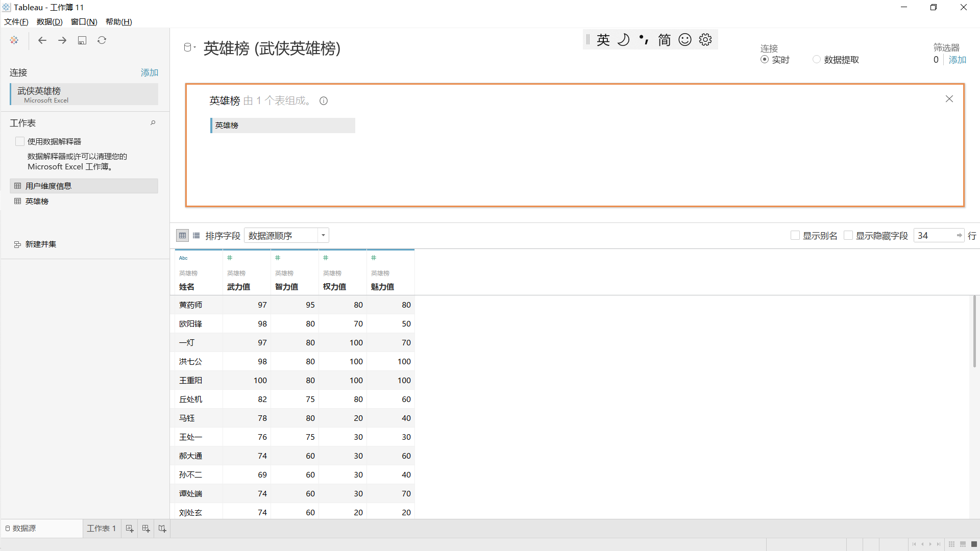The width and height of the screenshot is (980, 551).
Task: Open the 数据(D) menu
Action: tap(50, 22)
